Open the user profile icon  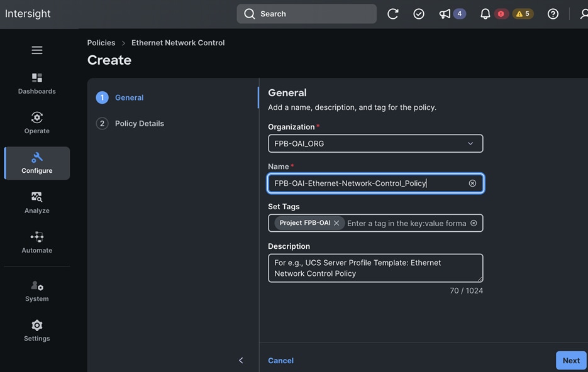point(584,14)
